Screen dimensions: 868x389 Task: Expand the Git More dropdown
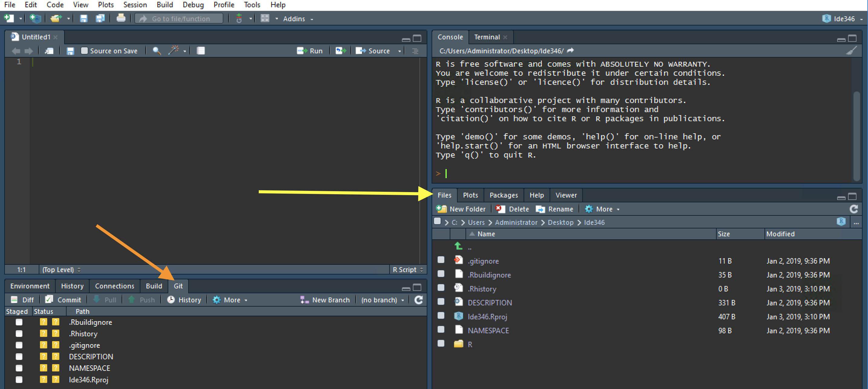coord(230,300)
